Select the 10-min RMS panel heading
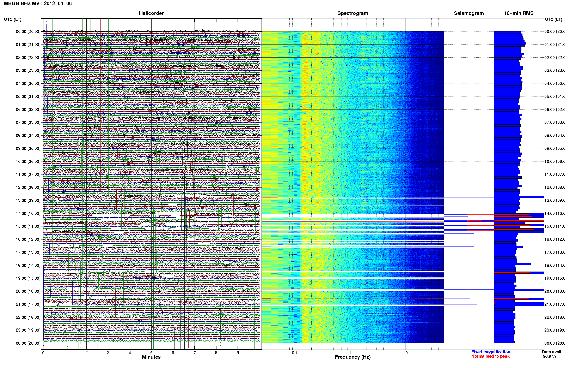This screenshot has width=588, height=368. coord(519,13)
